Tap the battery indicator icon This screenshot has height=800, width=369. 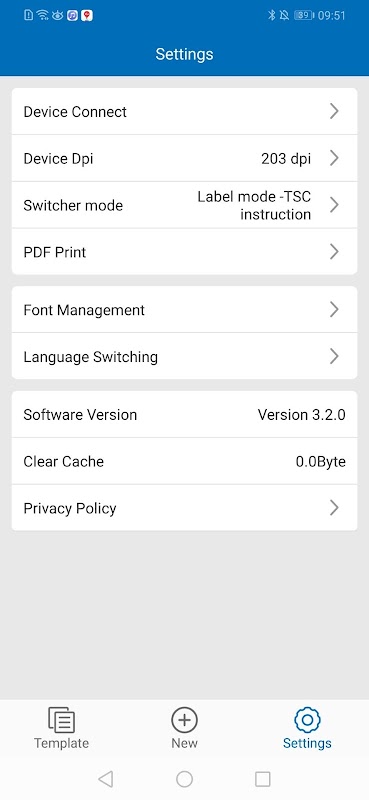304,15
